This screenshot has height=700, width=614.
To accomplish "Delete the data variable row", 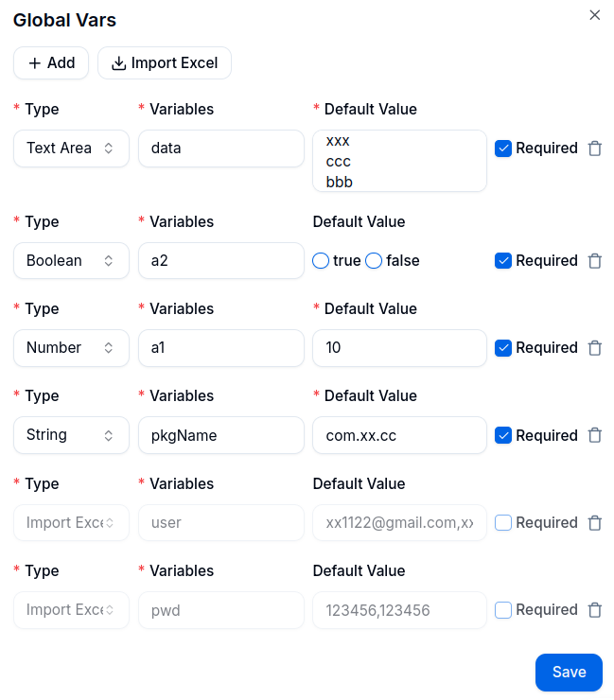I will [595, 149].
